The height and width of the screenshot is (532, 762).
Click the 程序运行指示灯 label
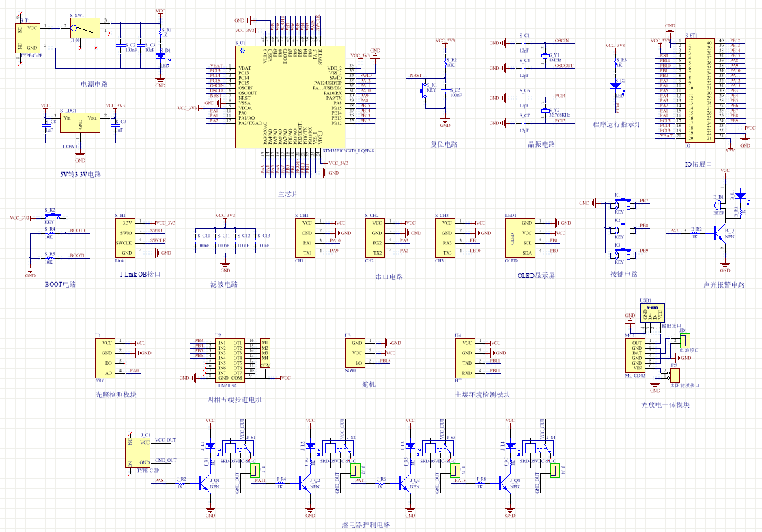coord(617,124)
